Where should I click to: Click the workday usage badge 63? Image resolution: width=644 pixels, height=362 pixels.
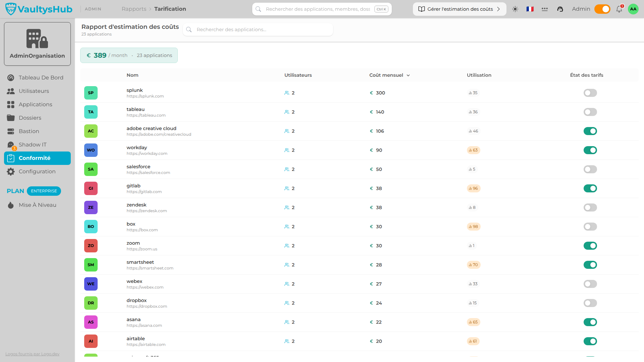[473, 150]
